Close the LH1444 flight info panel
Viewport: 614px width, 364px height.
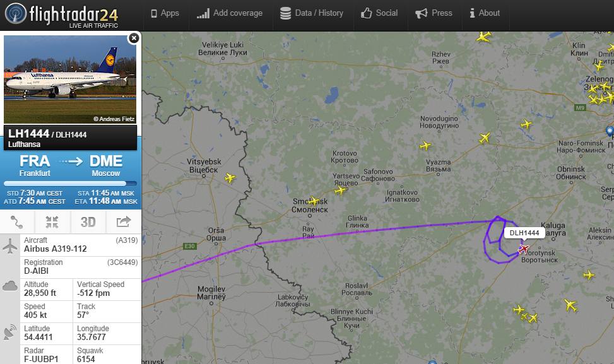point(134,38)
